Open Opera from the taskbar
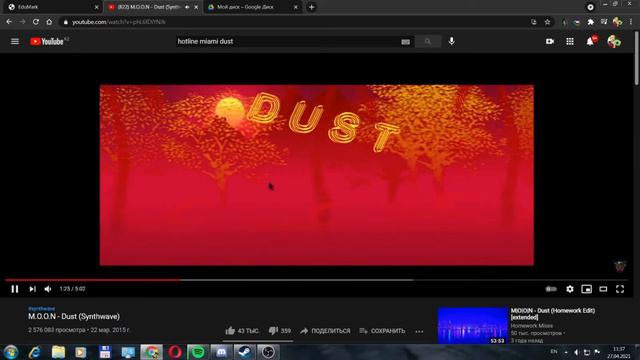The width and height of the screenshot is (640, 360). click(x=175, y=352)
